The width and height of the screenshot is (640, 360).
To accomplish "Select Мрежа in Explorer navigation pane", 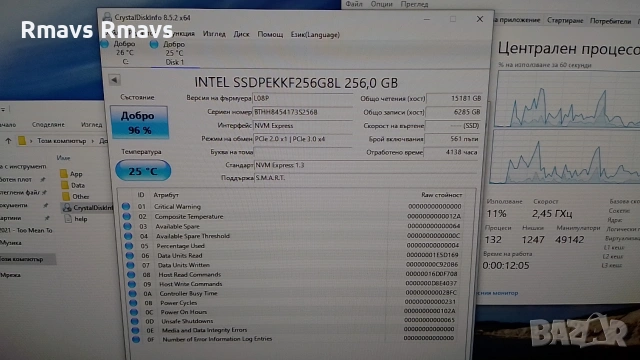I will point(11,275).
